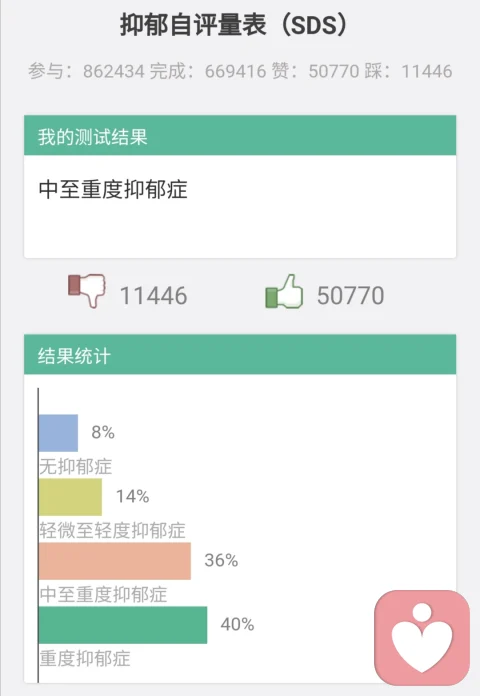Viewport: 480px width, 696px height.
Task: Select the 我的测试结果 header
Action: click(240, 135)
